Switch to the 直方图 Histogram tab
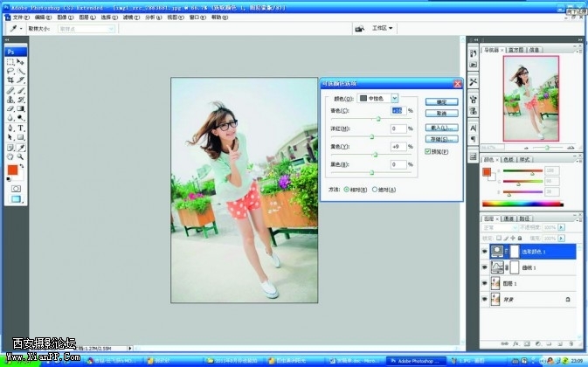Viewport: 588px width, 367px height. coord(516,50)
